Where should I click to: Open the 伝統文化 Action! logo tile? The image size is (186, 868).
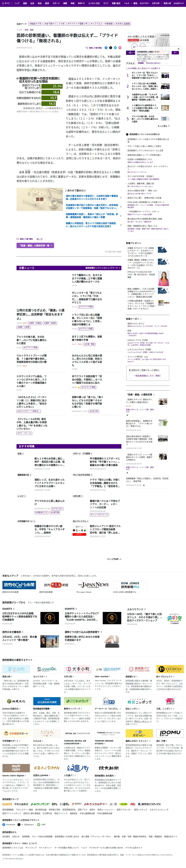click(16, 701)
